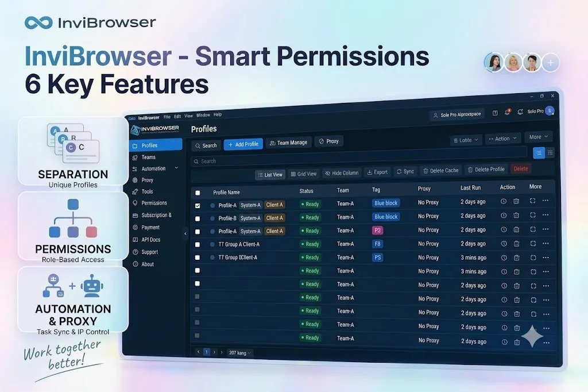
Task: Switch to blue list layout icon above table
Action: click(539, 153)
